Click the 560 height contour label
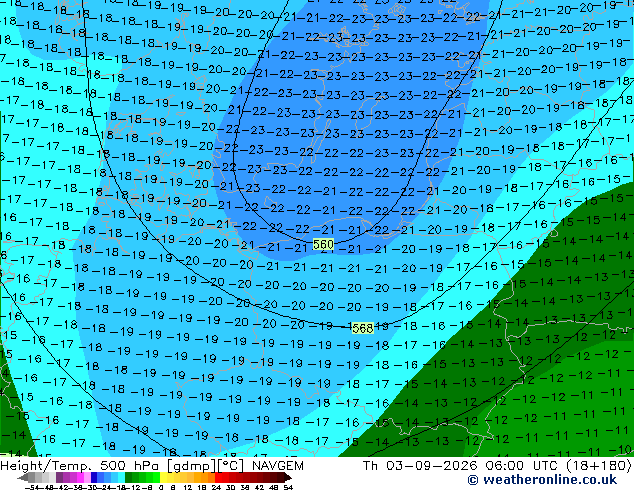 (x=323, y=244)
